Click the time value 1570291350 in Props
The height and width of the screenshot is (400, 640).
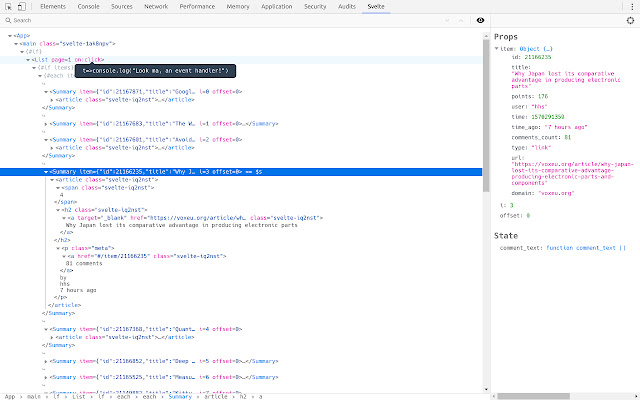pyautogui.click(x=548, y=117)
